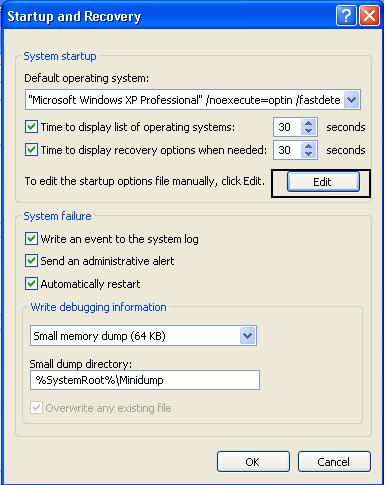
Task: Click the Default operating system combo box text
Action: tap(185, 100)
